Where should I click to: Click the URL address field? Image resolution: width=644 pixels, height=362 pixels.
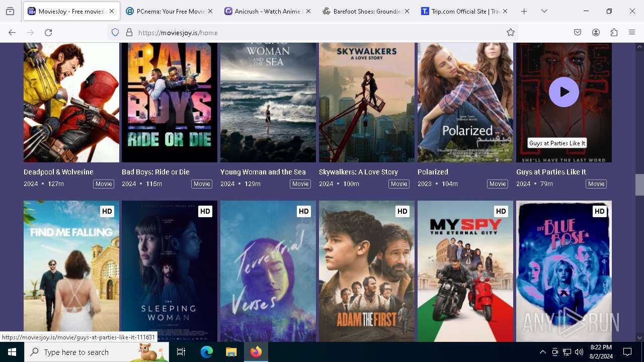click(312, 32)
